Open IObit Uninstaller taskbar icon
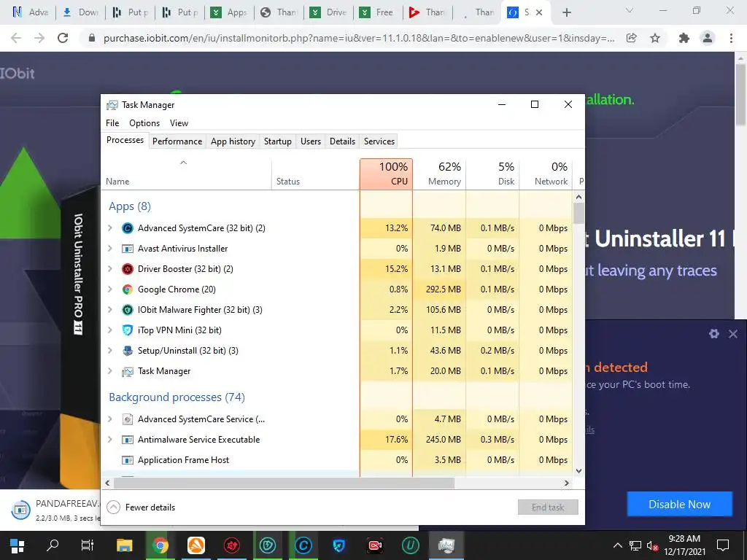 tap(410, 545)
